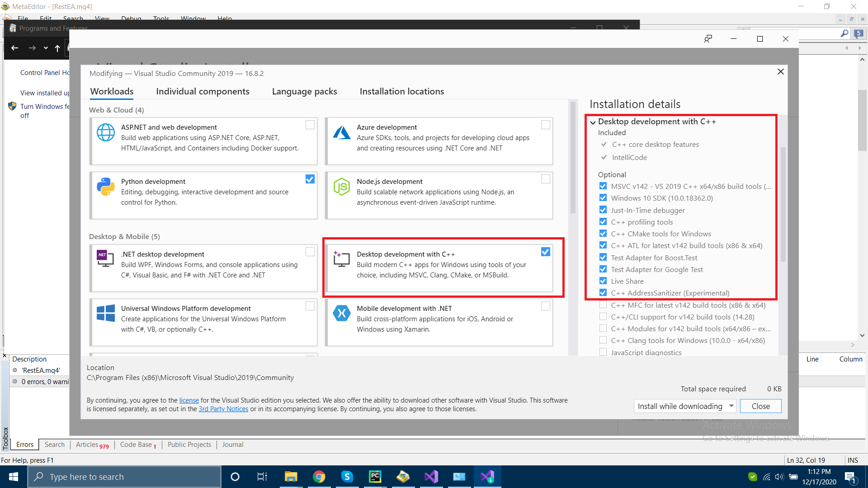Click the Desktop development with C++ monitor icon

[342, 259]
